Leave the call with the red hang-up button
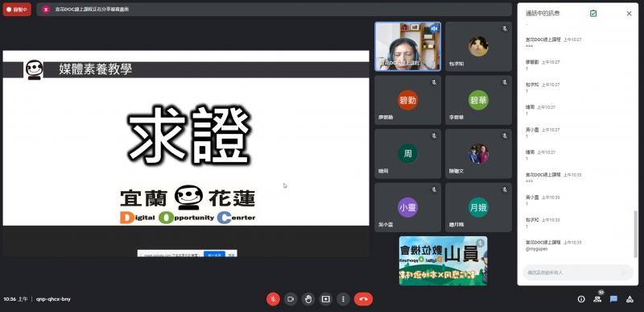Viewport: 644px width, 312px height. click(364, 299)
